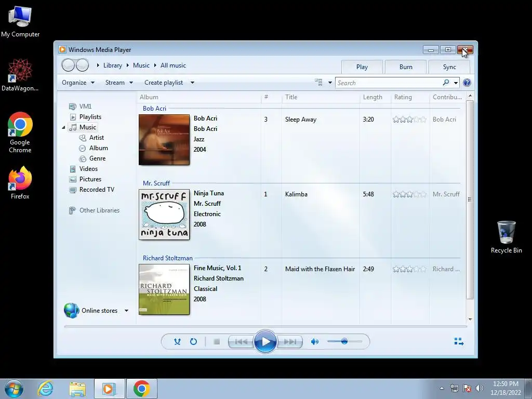This screenshot has width=532, height=399.
Task: Open Internet Explorer from the taskbar
Action: [x=46, y=389]
